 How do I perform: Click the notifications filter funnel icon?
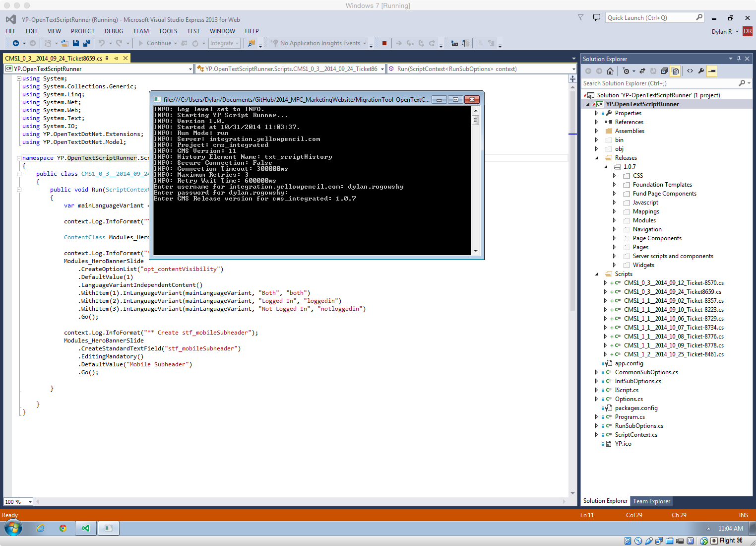point(581,17)
